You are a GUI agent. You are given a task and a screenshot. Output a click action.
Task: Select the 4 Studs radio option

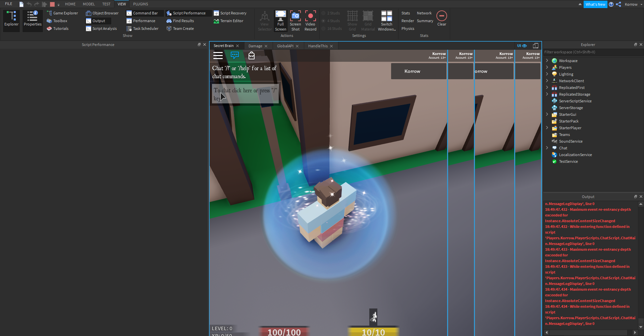click(x=331, y=21)
